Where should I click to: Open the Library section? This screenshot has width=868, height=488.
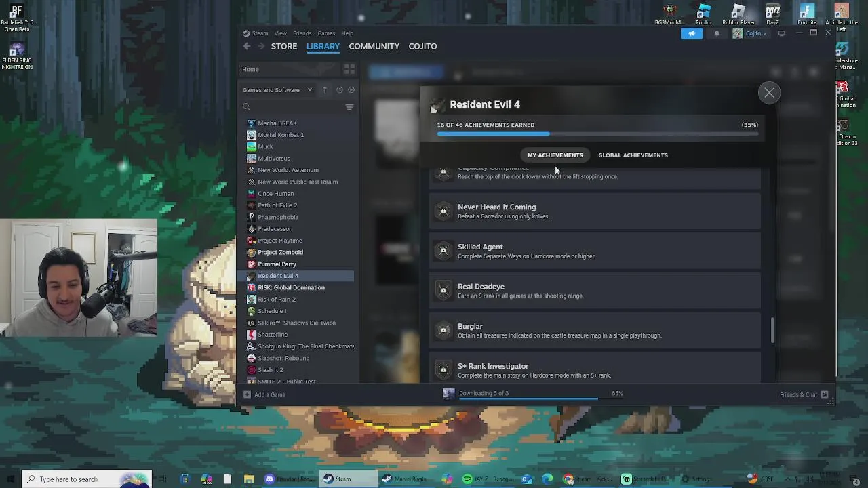pos(323,46)
